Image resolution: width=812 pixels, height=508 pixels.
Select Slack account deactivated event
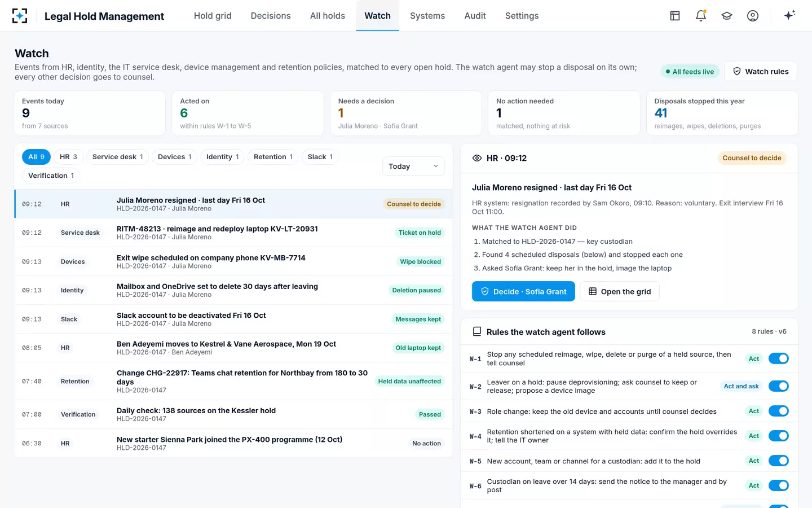click(x=233, y=319)
